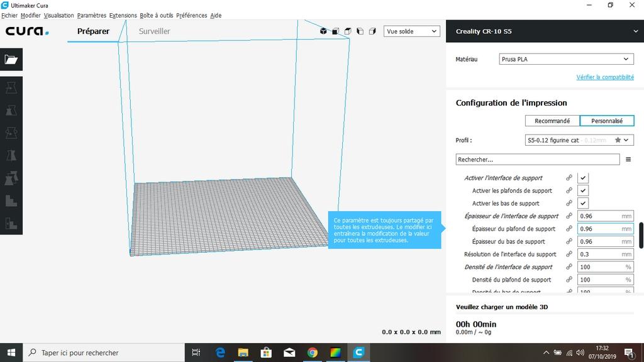Open Windows notification center icon

[x=628, y=353]
